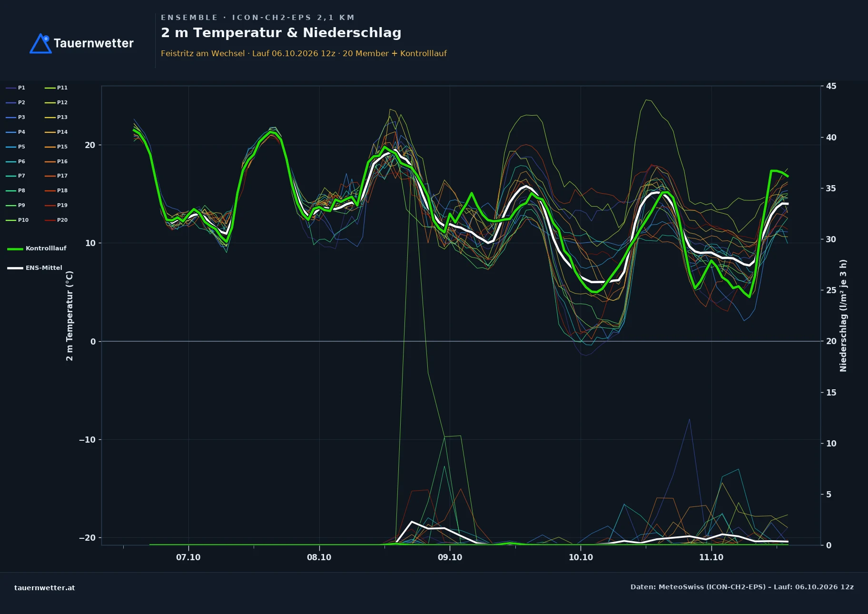Click the 09.10 date axis label
The width and height of the screenshot is (868, 614).
tap(450, 557)
